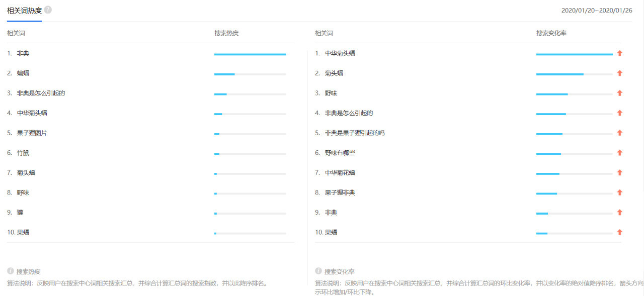
Task: Click the date range 2020/01/20~2020/01/26
Action: click(597, 10)
